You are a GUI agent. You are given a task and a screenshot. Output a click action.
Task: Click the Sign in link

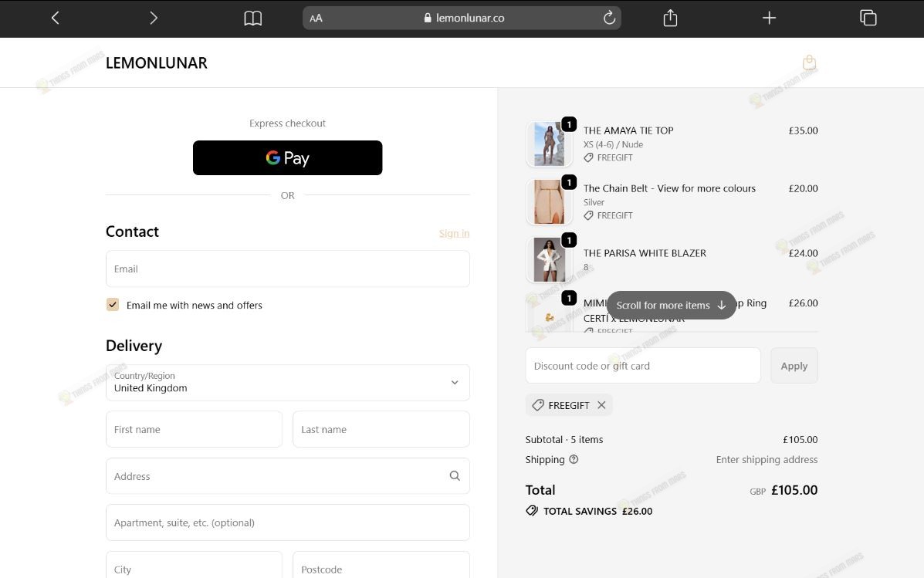(455, 233)
